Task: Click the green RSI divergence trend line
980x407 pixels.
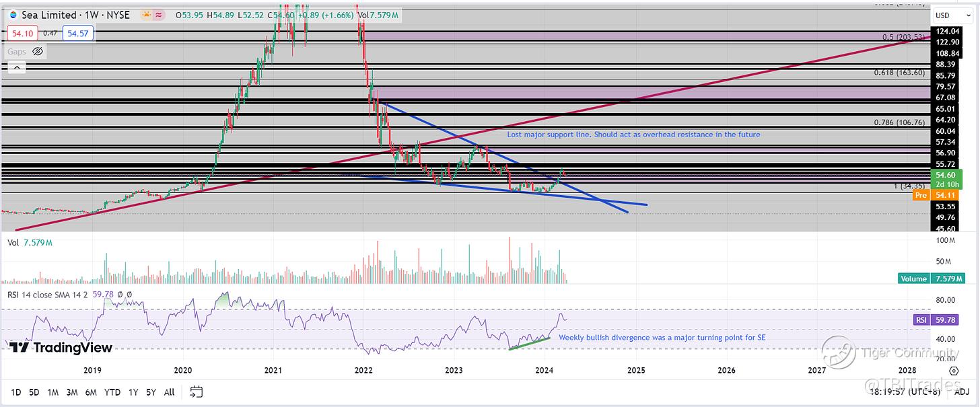Action: pos(530,343)
